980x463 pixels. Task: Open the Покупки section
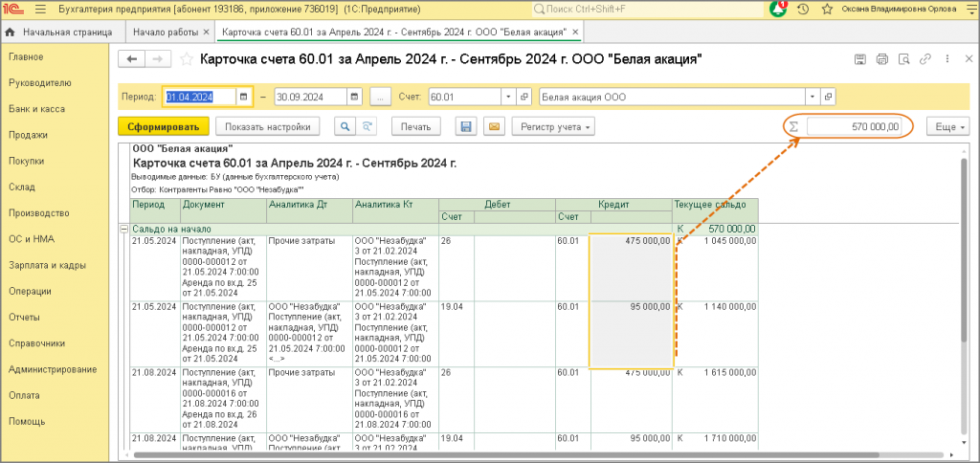click(26, 162)
